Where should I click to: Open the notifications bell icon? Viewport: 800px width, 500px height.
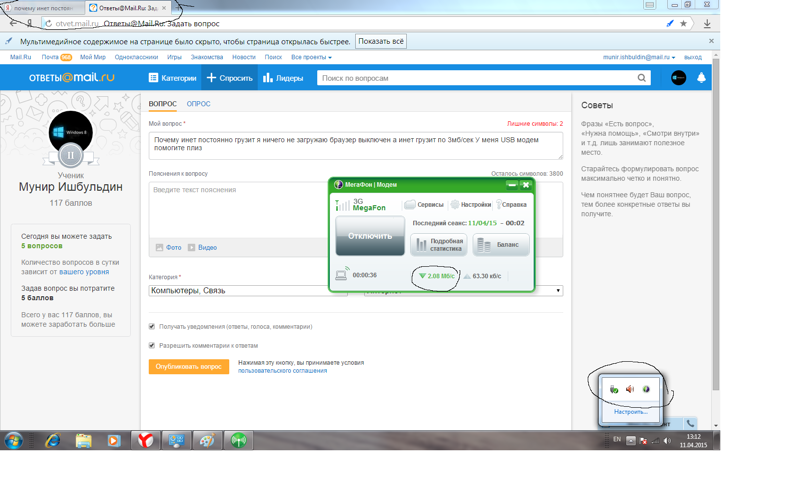(x=702, y=78)
